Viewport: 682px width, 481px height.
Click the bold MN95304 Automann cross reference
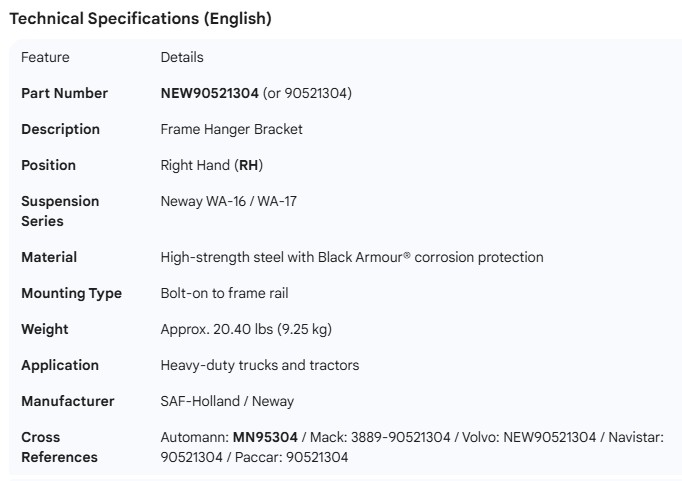(265, 437)
